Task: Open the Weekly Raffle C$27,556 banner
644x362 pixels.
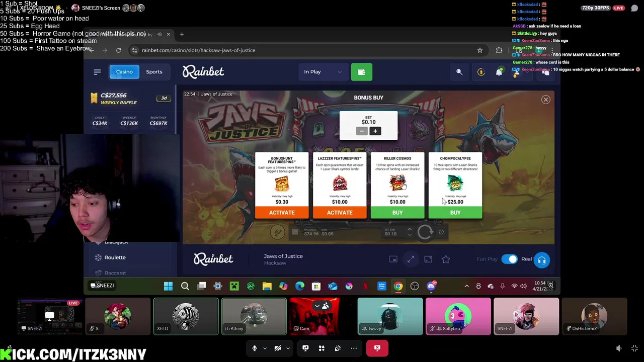Action: click(x=131, y=98)
